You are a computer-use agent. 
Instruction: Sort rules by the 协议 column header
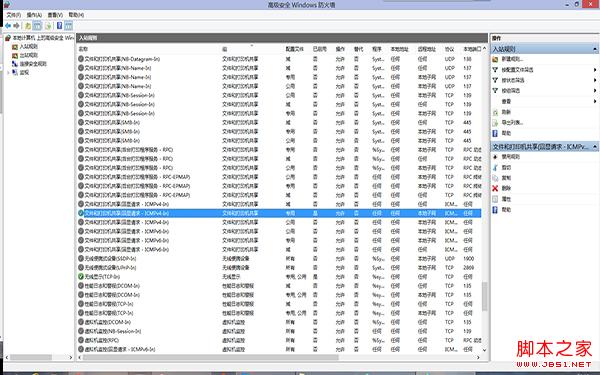pos(451,49)
